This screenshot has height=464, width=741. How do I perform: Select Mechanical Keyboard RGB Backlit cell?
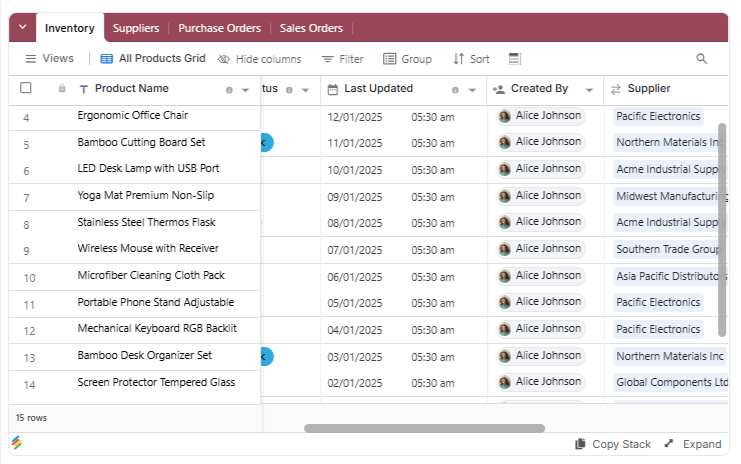157,328
